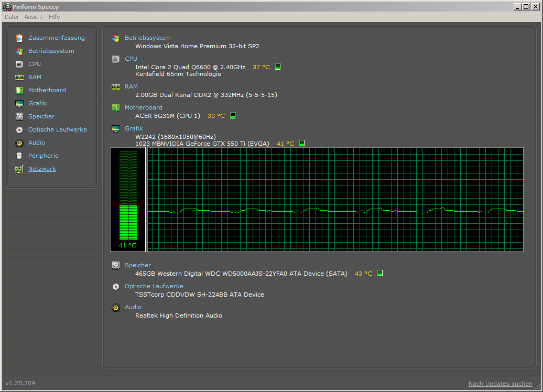543x392 pixels.
Task: Click the Betriebssystem heading in summary
Action: (x=147, y=38)
